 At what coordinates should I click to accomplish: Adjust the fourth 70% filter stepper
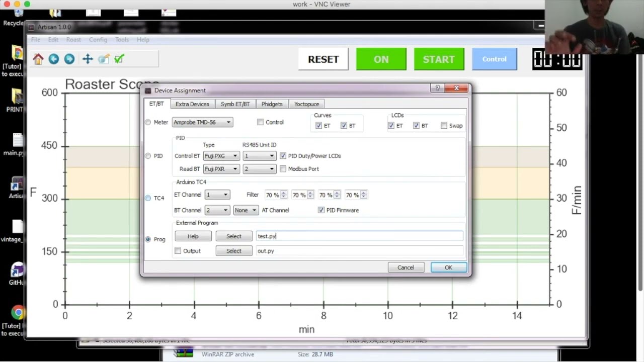[x=363, y=195]
